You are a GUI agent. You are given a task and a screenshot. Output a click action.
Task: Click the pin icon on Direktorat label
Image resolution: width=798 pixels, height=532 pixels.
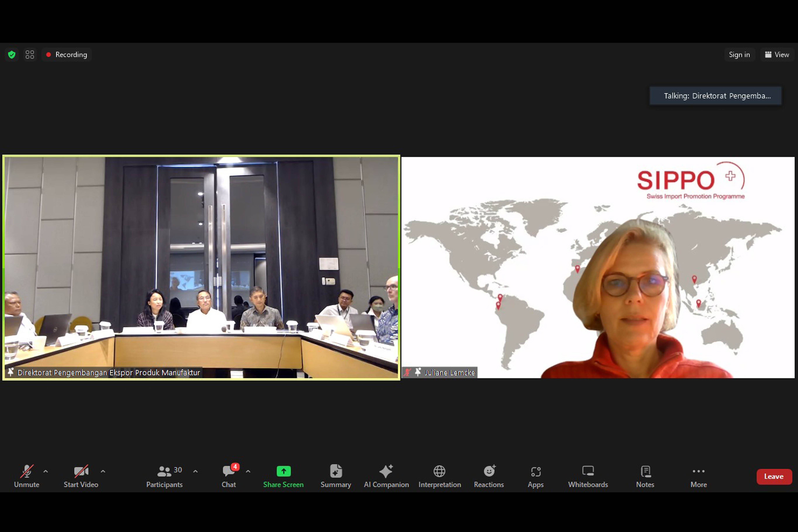11,372
